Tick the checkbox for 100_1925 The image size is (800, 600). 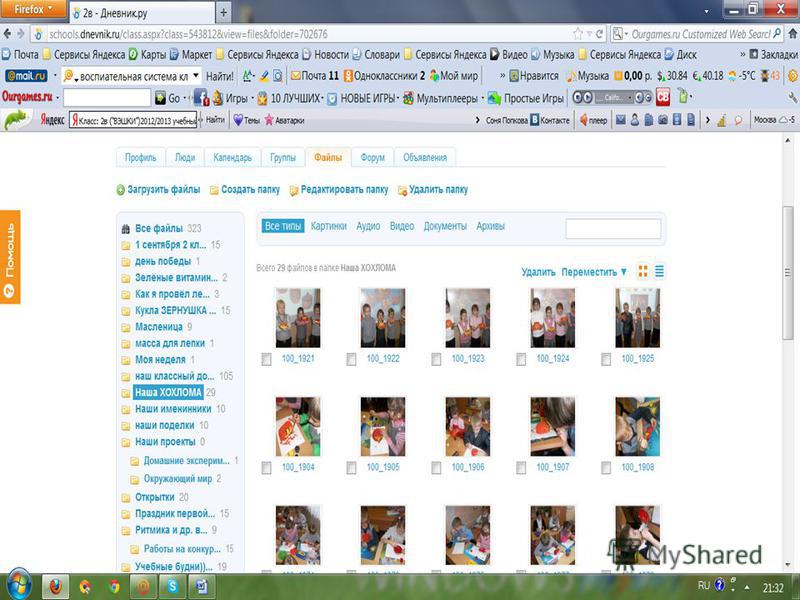click(606, 360)
